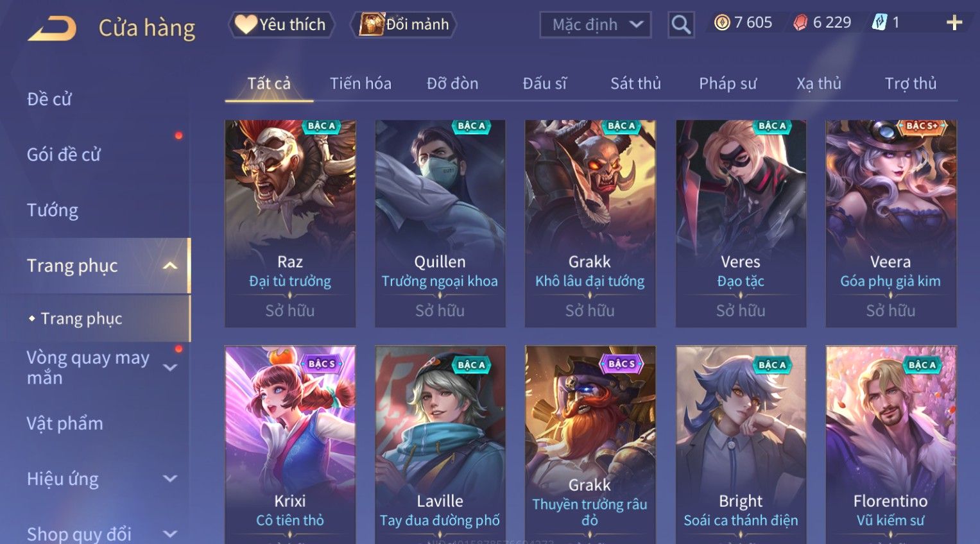
Task: Expand the Hiệu ứng sidebar section
Action: (x=170, y=479)
